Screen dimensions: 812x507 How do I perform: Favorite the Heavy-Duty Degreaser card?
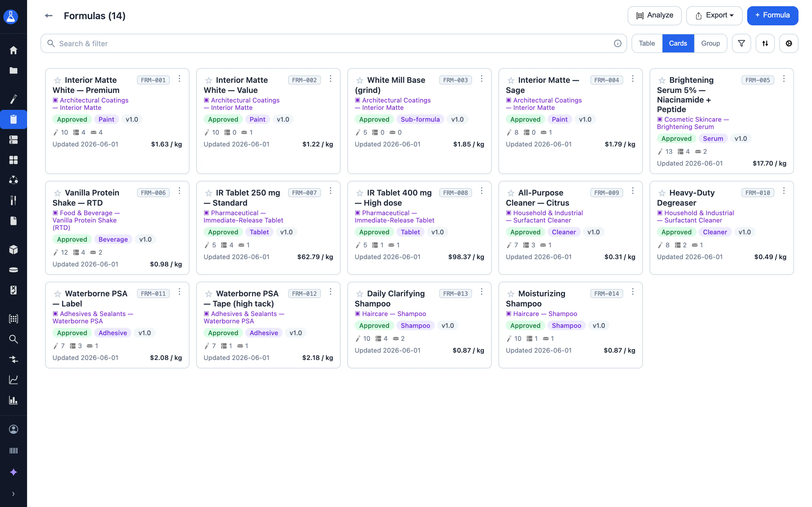point(662,193)
